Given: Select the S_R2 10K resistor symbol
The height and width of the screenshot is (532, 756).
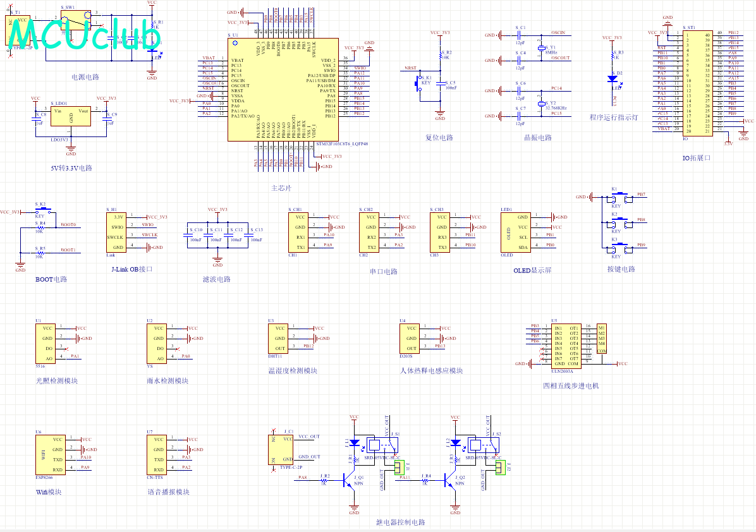Looking at the screenshot, I should [x=440, y=56].
